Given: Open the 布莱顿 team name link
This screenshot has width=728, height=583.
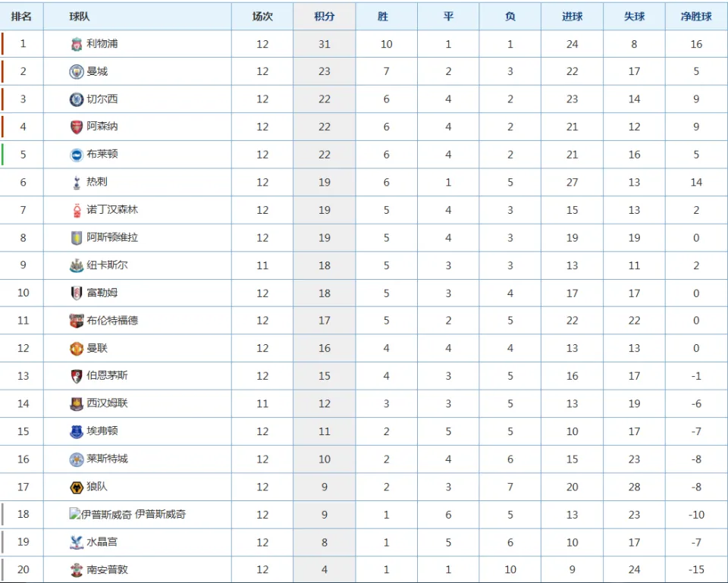Looking at the screenshot, I should [x=102, y=154].
